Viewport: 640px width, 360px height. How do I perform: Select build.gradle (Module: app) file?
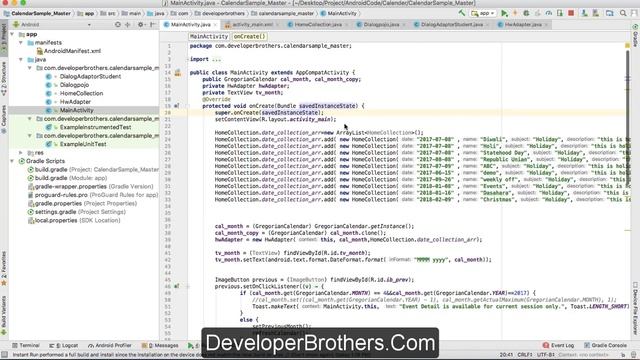67,178
